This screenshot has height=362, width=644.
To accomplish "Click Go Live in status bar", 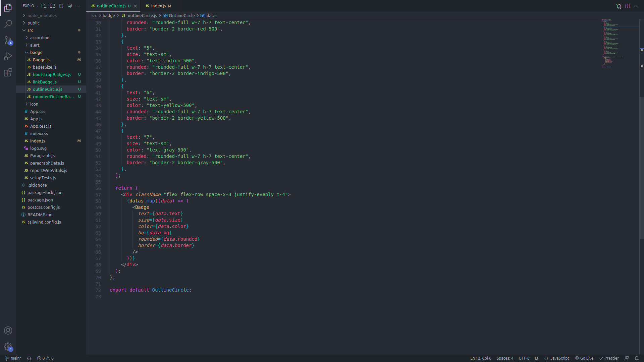I will pos(584,358).
